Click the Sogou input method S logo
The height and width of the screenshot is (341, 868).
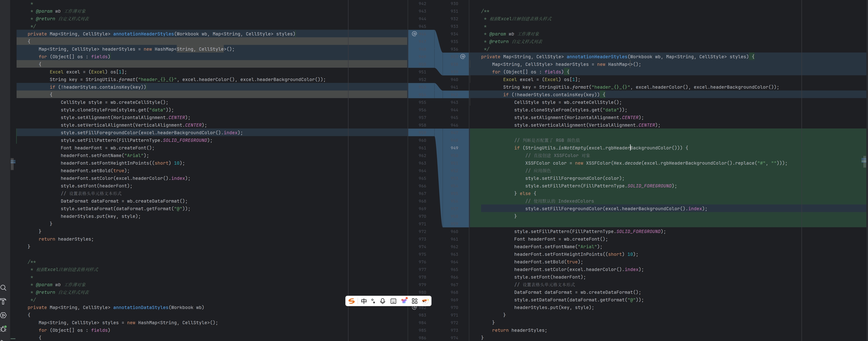tap(351, 301)
